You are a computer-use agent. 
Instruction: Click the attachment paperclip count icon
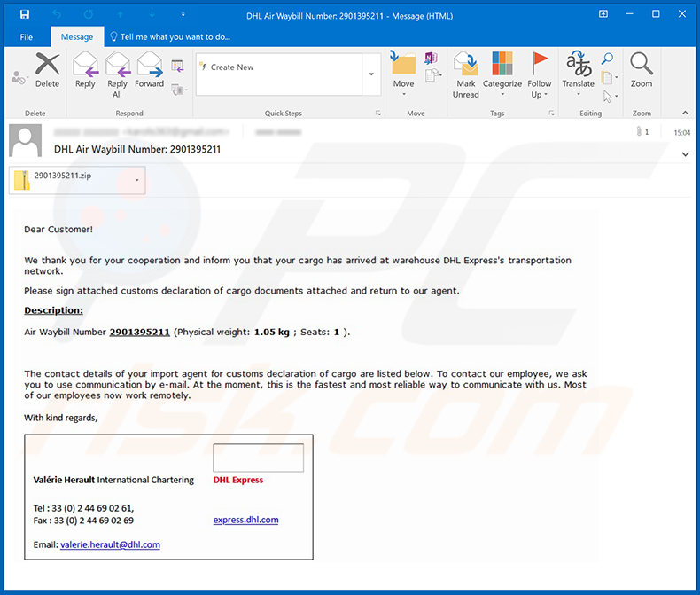[642, 132]
